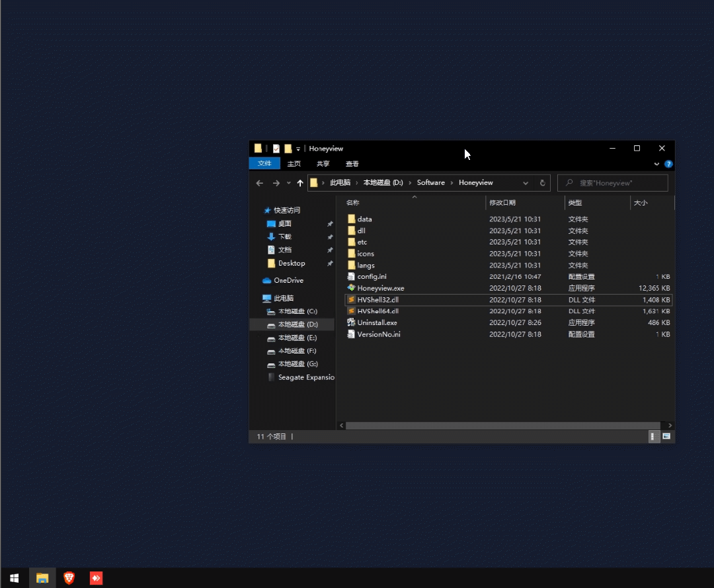This screenshot has height=588, width=714.
Task: Select the langs folder icon
Action: pyautogui.click(x=351, y=265)
